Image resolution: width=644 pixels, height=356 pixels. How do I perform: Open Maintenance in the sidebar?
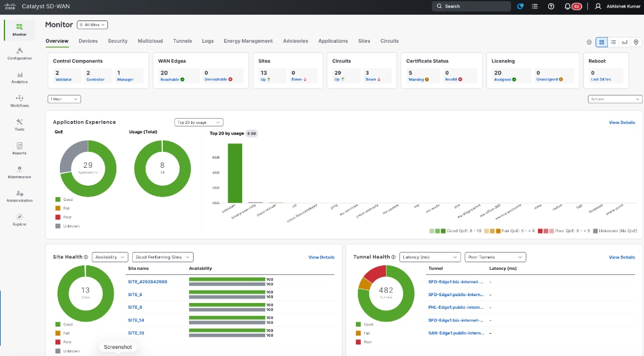click(x=19, y=172)
